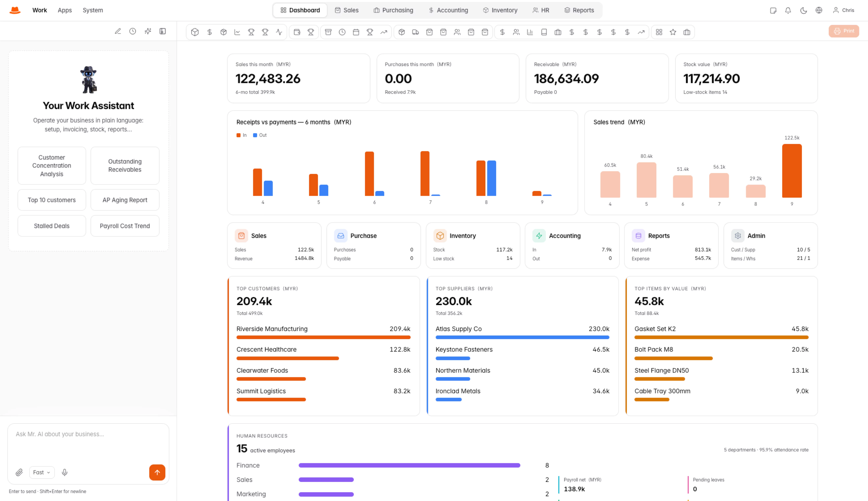
Task: Run Outstanding Receivables suggestion
Action: (x=125, y=166)
